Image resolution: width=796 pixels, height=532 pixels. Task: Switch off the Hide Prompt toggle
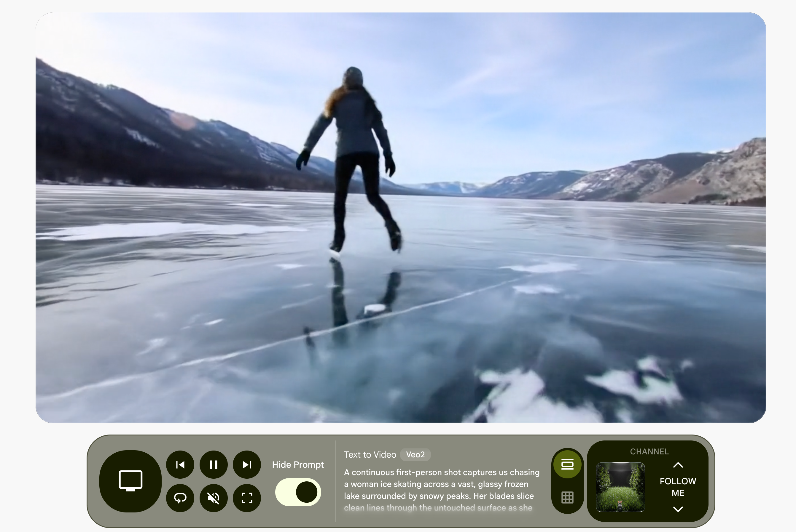[298, 492]
